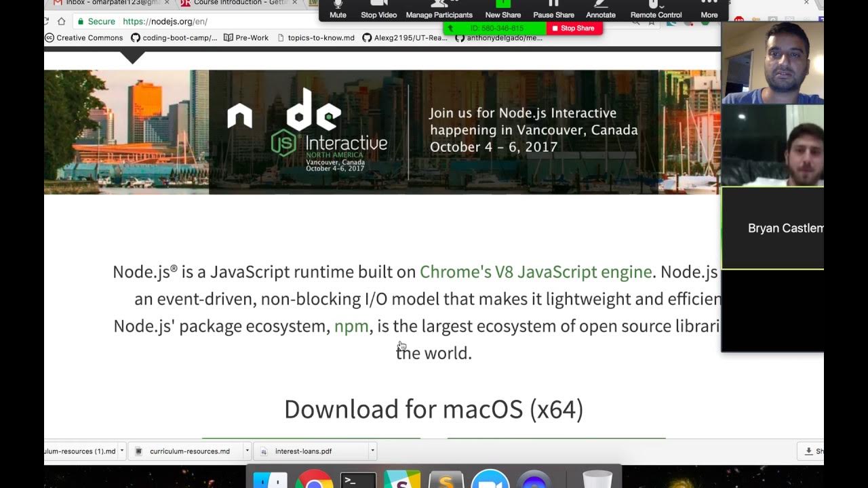This screenshot has width=868, height=488.
Task: Click the Download for macOS (x64) heading
Action: pos(433,409)
